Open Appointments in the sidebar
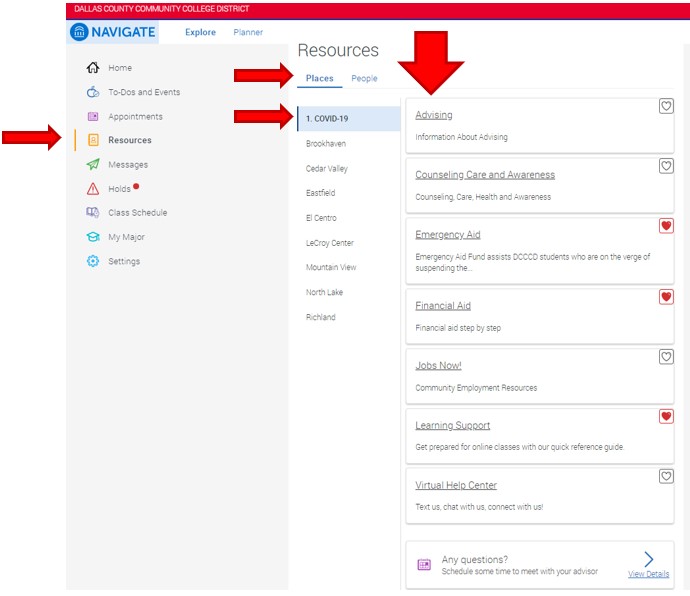This screenshot has height=596, width=690. [x=136, y=117]
